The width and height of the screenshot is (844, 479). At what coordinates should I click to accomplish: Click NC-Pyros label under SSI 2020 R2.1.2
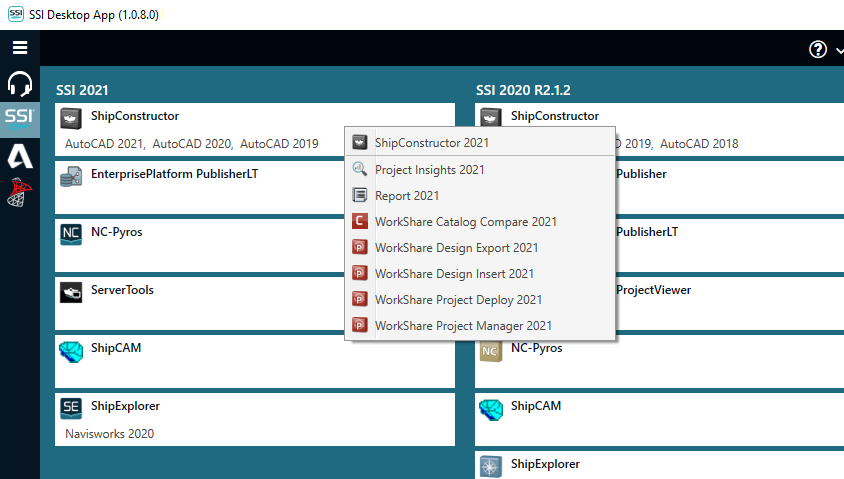pos(537,348)
